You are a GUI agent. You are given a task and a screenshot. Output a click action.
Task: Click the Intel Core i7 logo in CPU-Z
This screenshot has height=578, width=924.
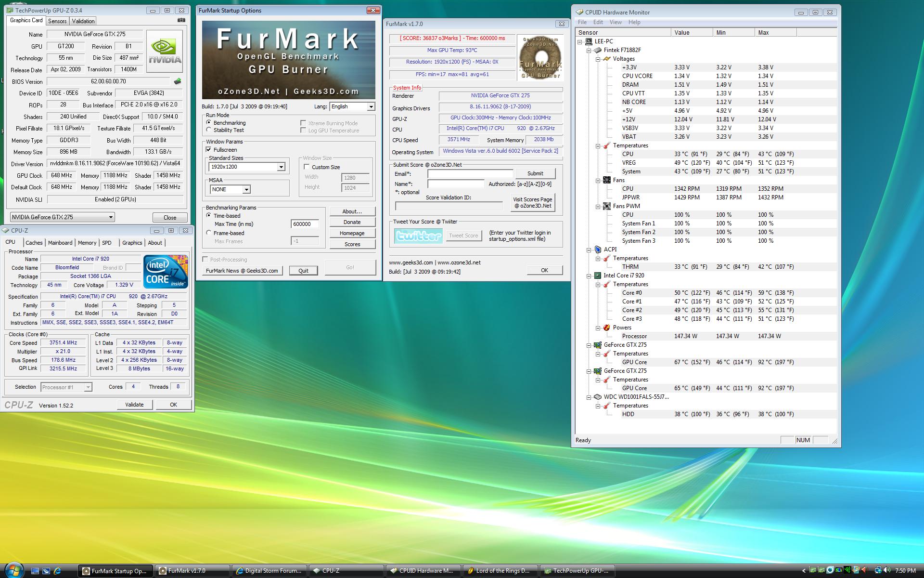pyautogui.click(x=166, y=272)
